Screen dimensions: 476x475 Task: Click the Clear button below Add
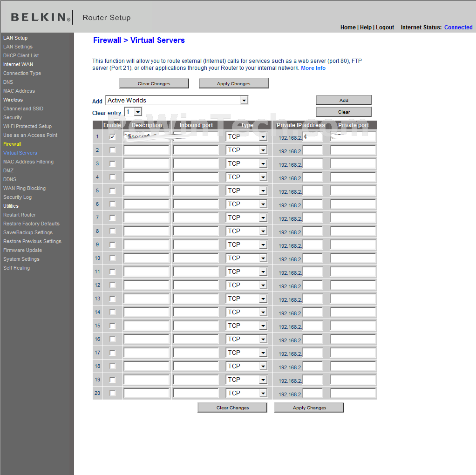point(344,112)
